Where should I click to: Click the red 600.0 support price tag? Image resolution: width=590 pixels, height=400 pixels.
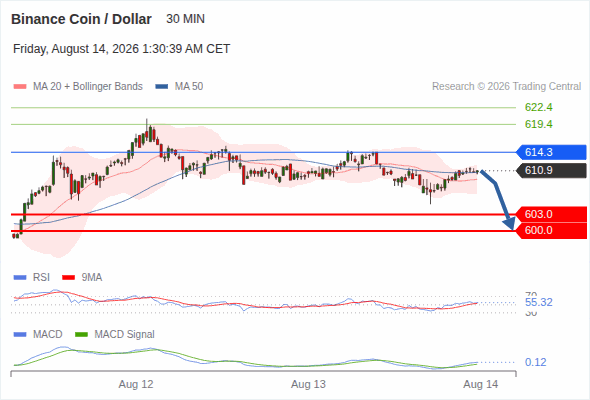coord(551,230)
